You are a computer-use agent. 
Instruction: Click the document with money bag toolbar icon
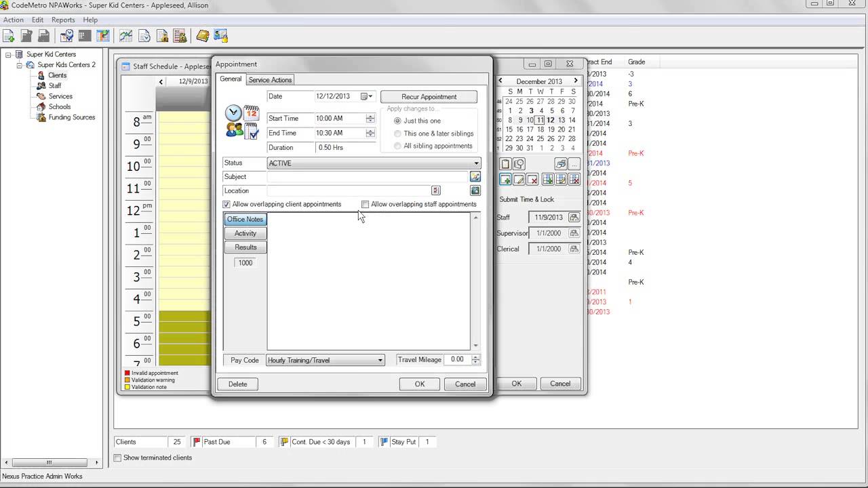(x=162, y=36)
